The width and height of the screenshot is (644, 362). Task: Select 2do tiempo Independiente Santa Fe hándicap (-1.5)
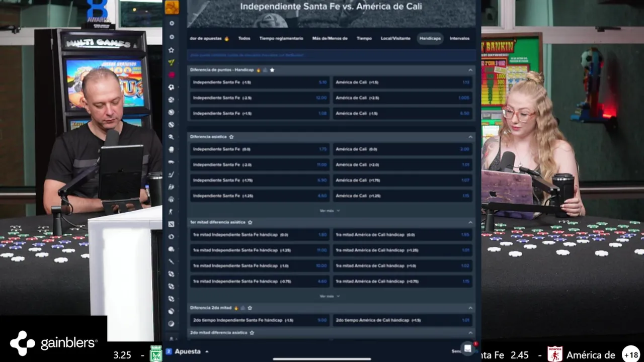coord(260,320)
